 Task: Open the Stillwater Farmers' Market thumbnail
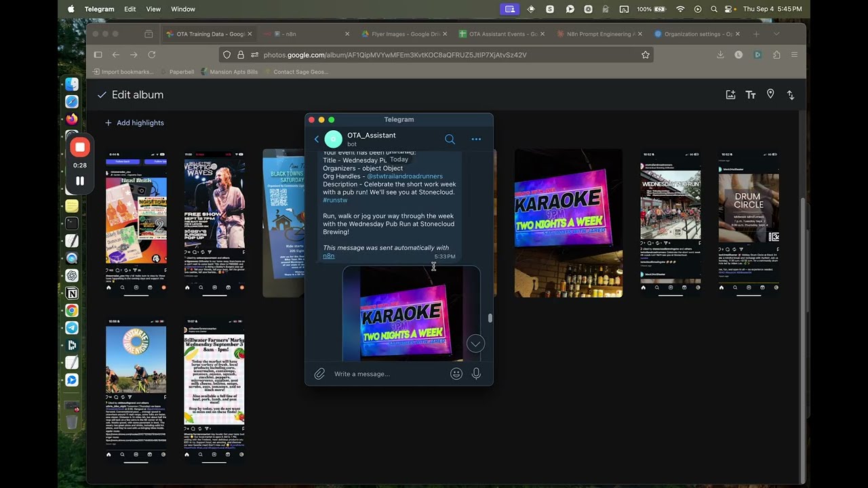point(214,392)
